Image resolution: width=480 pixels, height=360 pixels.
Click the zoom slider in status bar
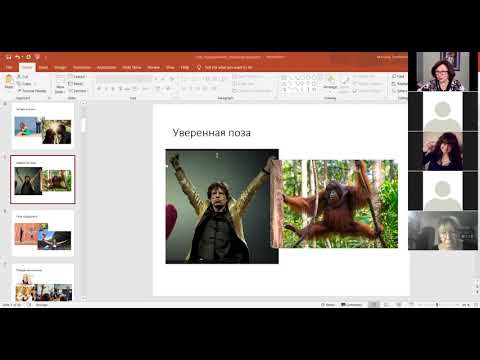pyautogui.click(x=437, y=305)
